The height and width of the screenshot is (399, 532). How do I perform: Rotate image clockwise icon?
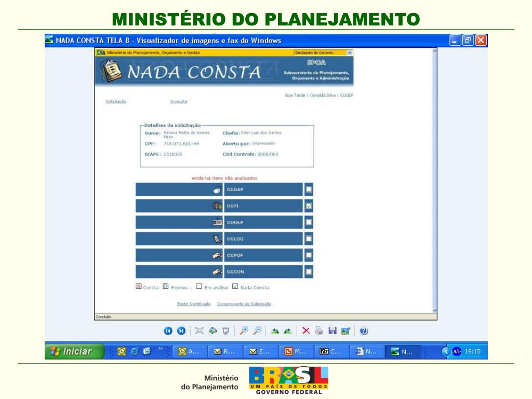coord(275,331)
